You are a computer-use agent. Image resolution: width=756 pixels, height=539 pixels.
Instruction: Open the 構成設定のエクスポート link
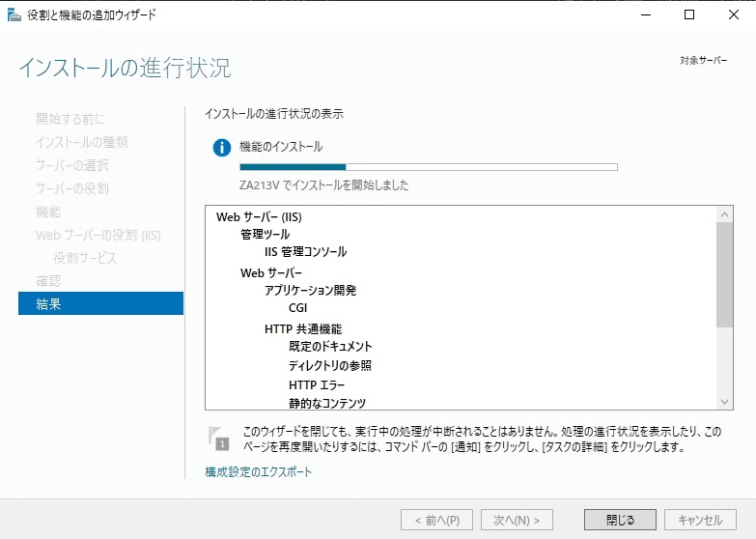pyautogui.click(x=259, y=472)
